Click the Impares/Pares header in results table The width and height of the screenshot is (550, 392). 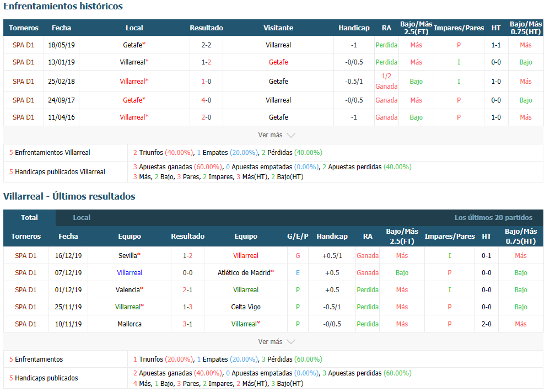coord(450,236)
